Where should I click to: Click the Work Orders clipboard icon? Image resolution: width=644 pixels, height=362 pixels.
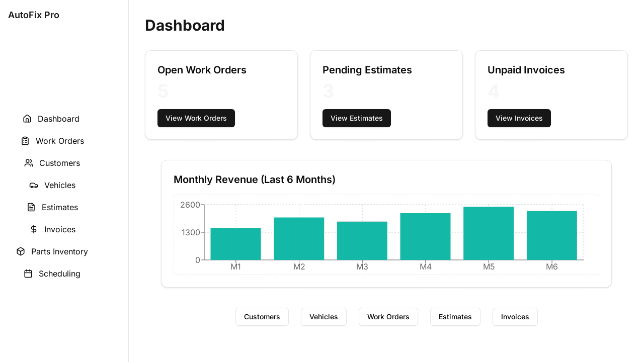25,141
